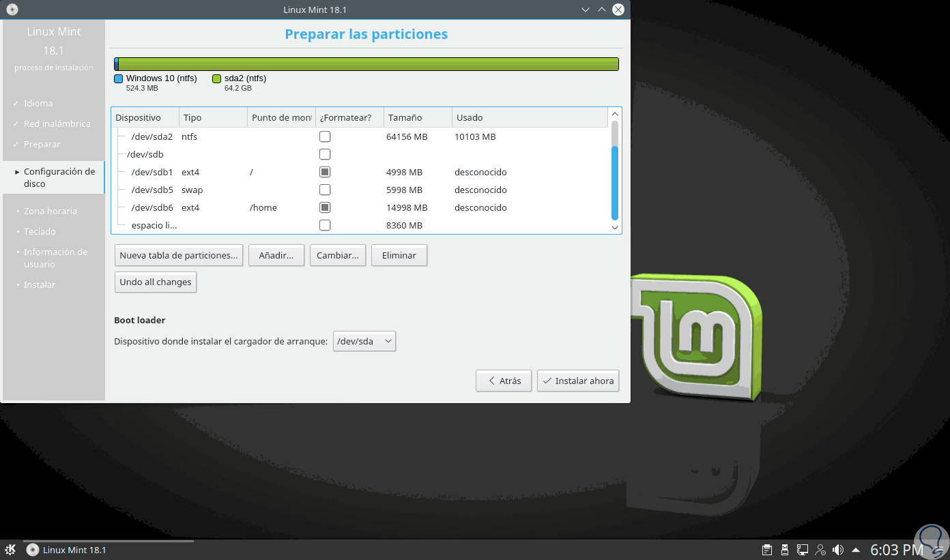Image resolution: width=950 pixels, height=560 pixels.
Task: Click 'Preparar' step in the sidebar
Action: click(x=42, y=144)
